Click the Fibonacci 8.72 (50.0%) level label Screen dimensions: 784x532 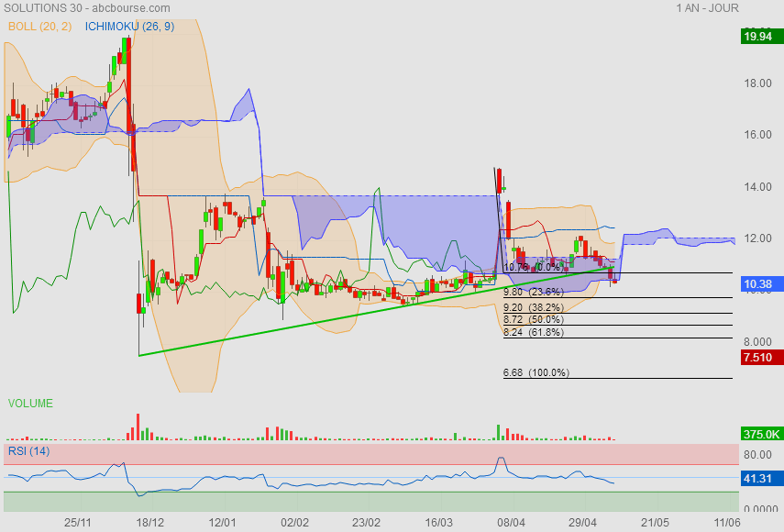pyautogui.click(x=534, y=319)
